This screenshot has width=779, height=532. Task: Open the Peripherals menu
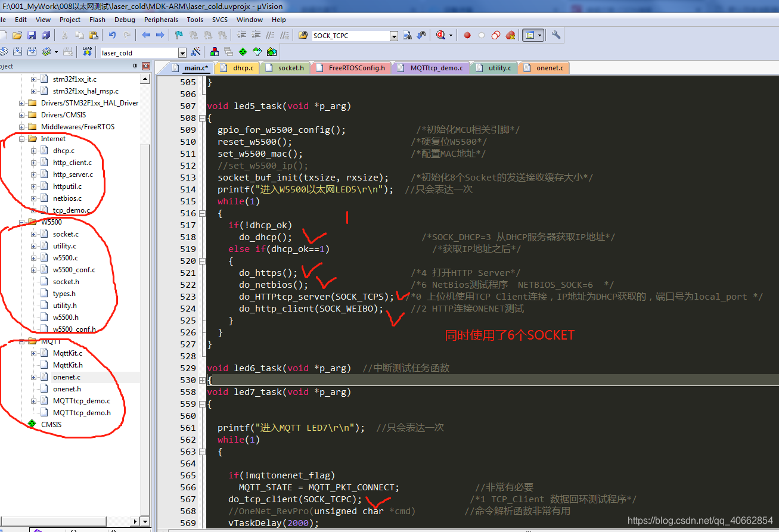161,20
